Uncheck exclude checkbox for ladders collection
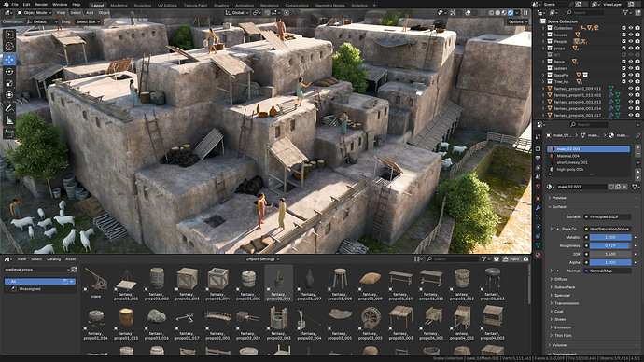644x362 pixels. (x=623, y=68)
